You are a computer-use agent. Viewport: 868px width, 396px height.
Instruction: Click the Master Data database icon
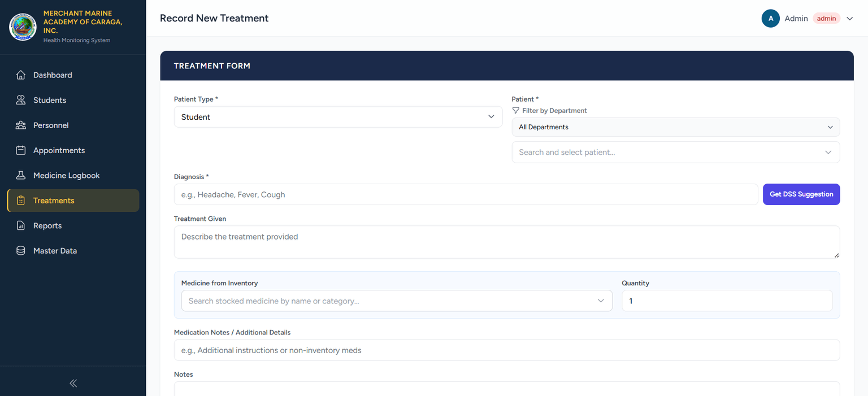pos(21,251)
